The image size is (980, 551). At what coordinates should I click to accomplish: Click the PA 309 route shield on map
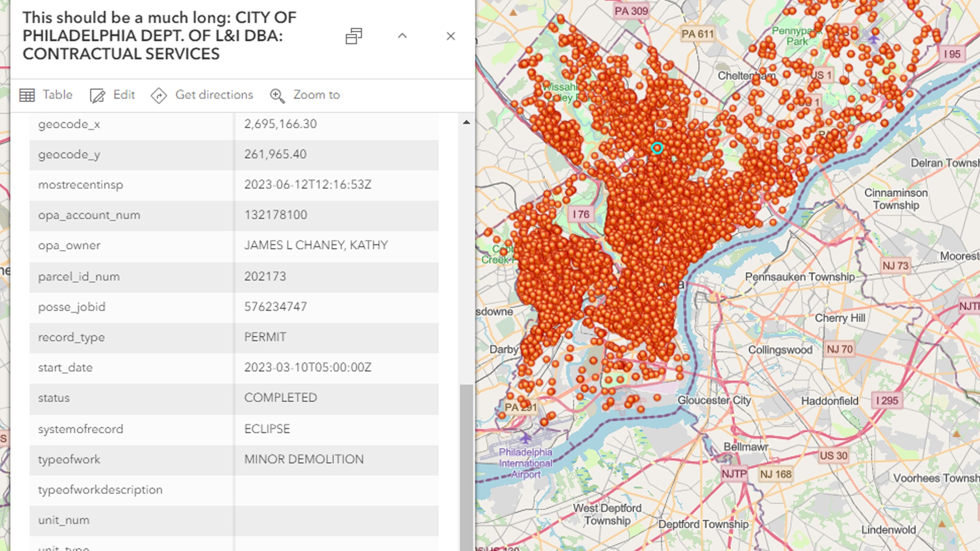[631, 11]
